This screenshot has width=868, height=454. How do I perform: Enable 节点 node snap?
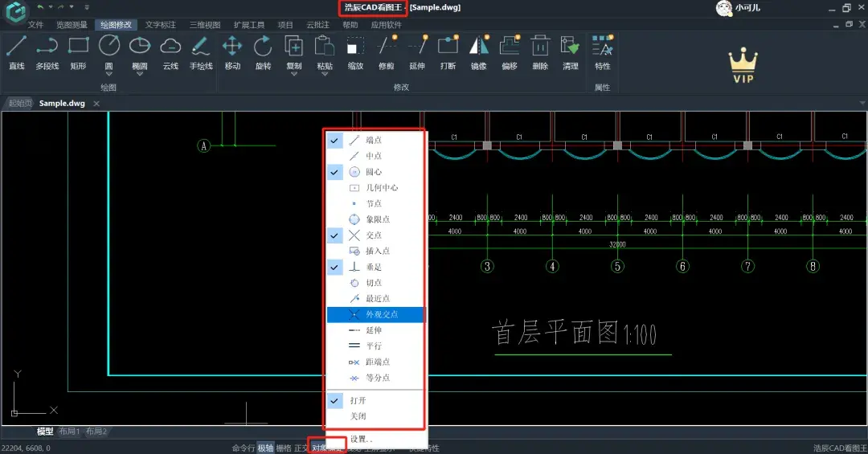tap(376, 204)
